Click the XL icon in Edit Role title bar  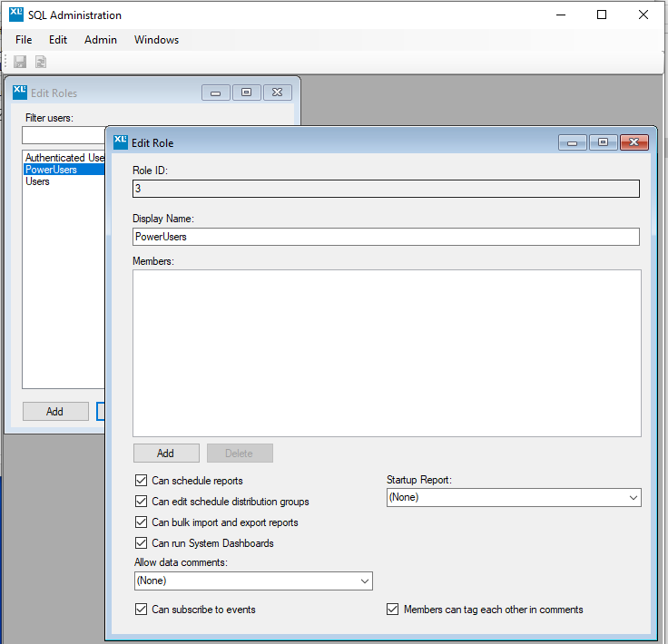121,141
